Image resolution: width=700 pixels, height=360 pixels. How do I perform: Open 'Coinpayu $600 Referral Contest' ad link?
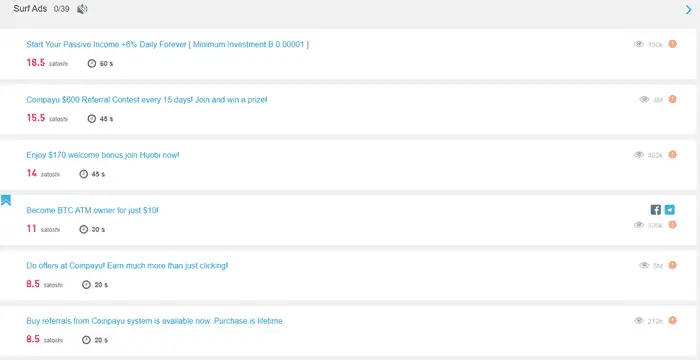(x=147, y=100)
